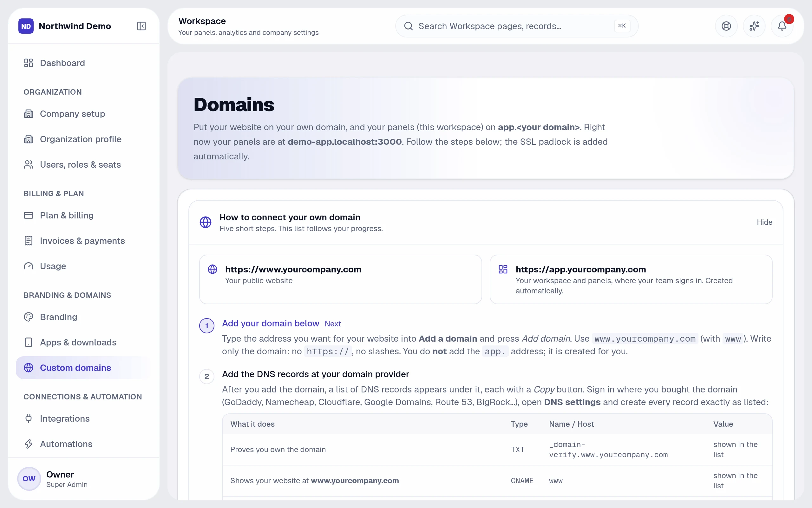The height and width of the screenshot is (508, 812).
Task: Click the Users, roles & seats people icon
Action: pos(29,164)
